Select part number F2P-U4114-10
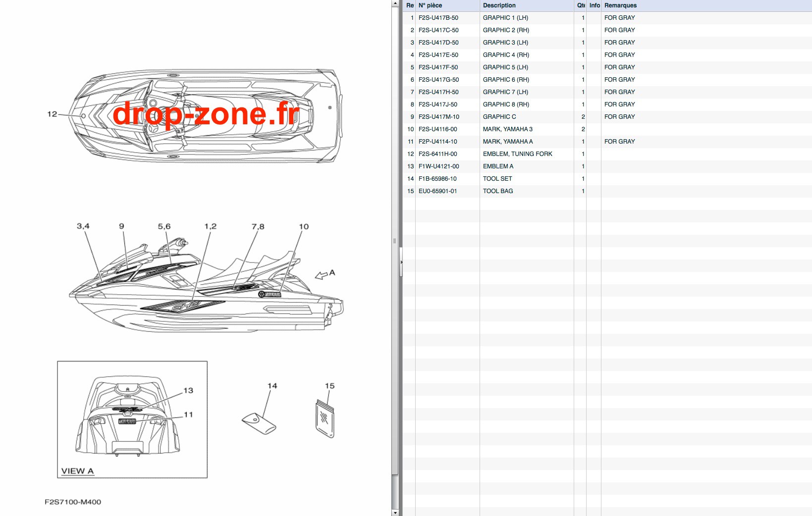The width and height of the screenshot is (812, 516). (x=438, y=142)
